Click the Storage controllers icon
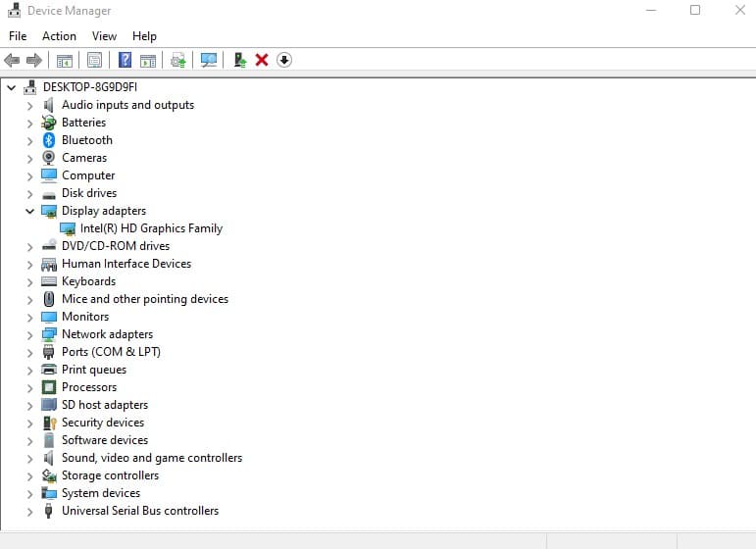756x549 pixels. [49, 475]
